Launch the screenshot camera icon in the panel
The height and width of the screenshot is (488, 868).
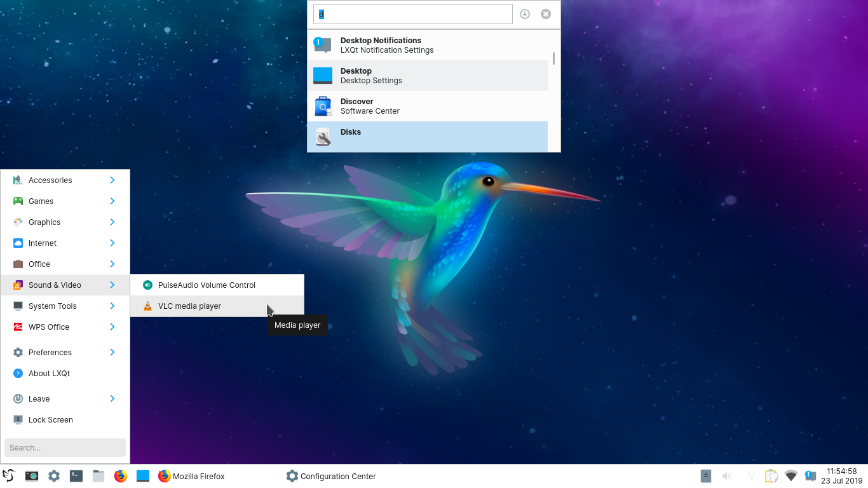[x=32, y=475]
